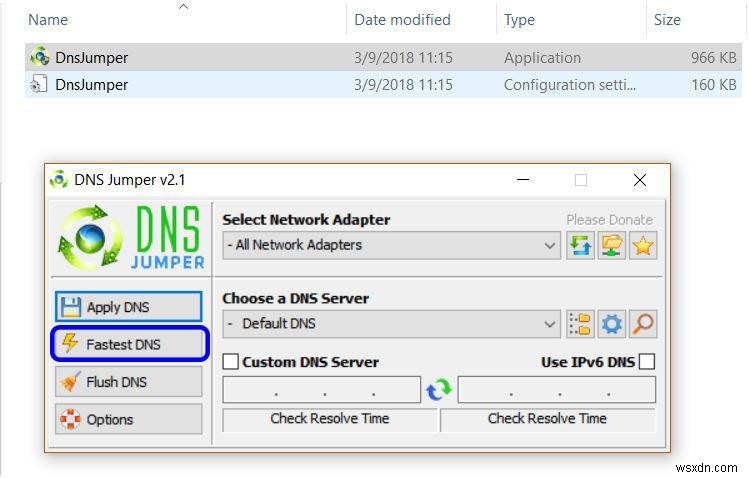The width and height of the screenshot is (749, 478).
Task: Click the magnifier DNS lookup icon
Action: pos(643,324)
